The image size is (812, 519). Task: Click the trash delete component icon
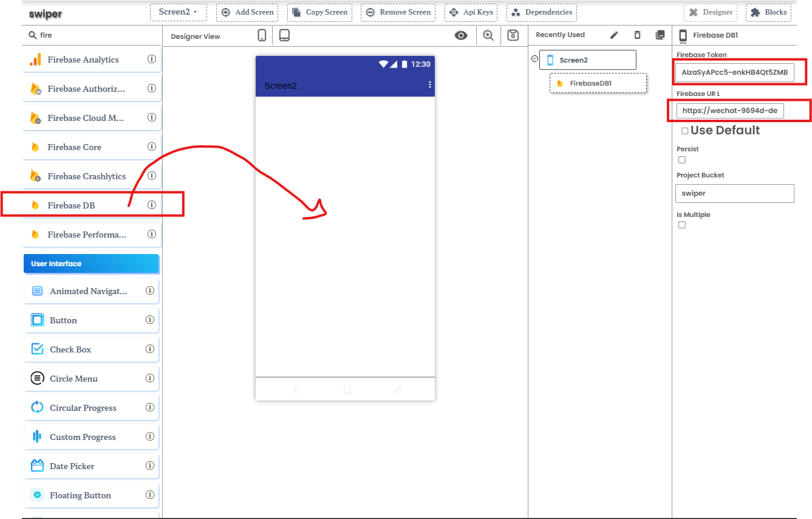pos(637,35)
